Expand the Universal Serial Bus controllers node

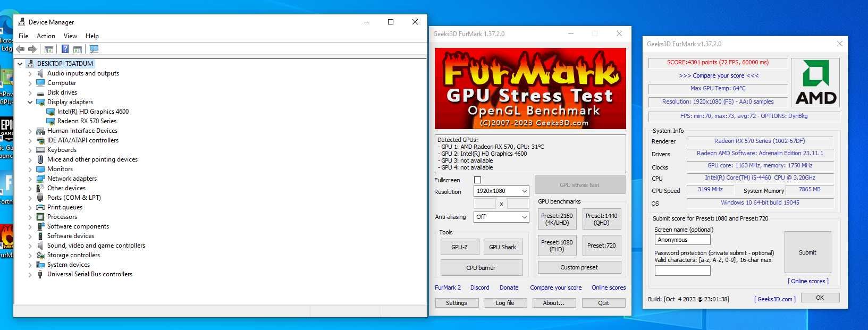[30, 274]
